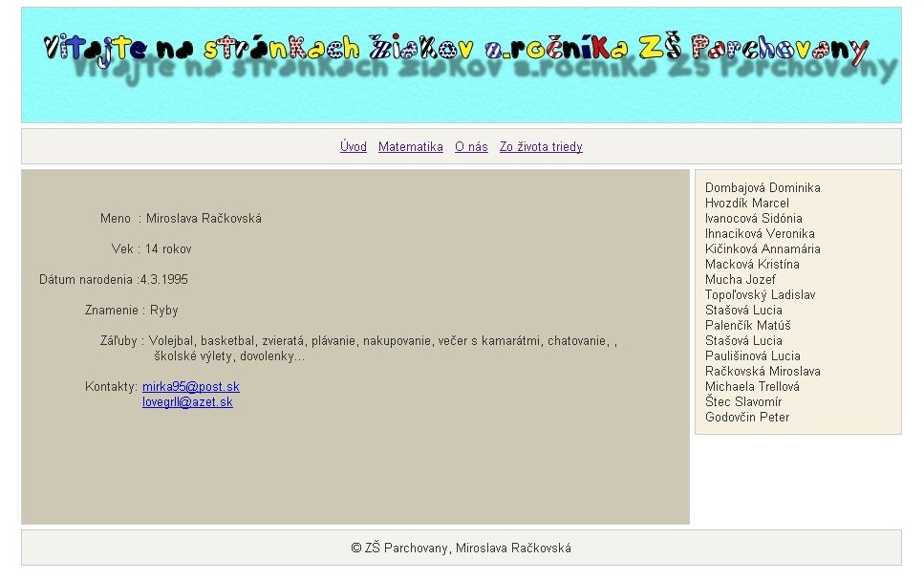This screenshot has width=924, height=581.
Task: Open the Úvod navigation link
Action: pyautogui.click(x=353, y=147)
